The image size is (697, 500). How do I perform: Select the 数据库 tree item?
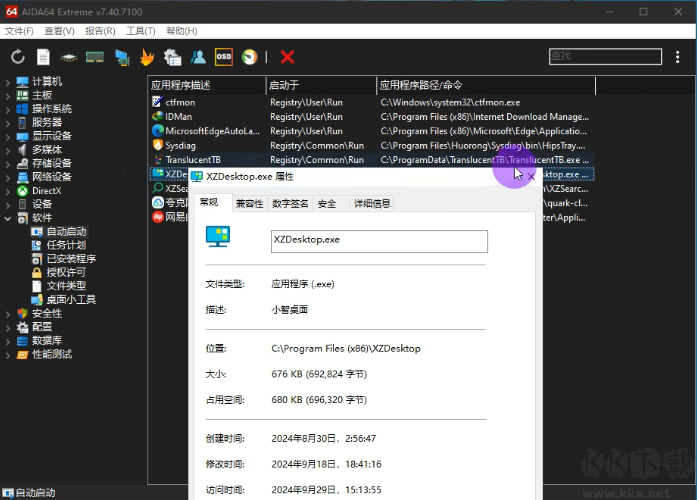point(47,340)
